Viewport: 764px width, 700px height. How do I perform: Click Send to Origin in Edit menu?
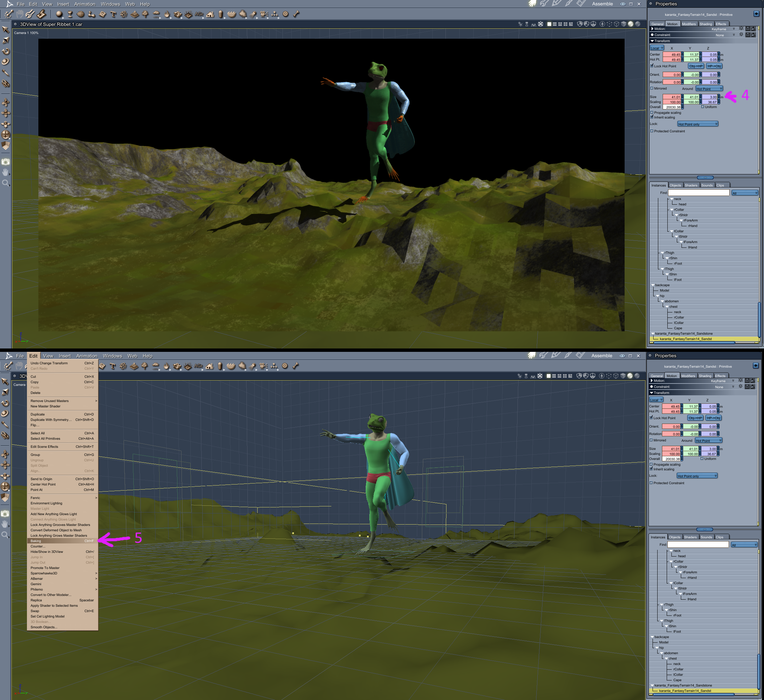click(x=41, y=479)
